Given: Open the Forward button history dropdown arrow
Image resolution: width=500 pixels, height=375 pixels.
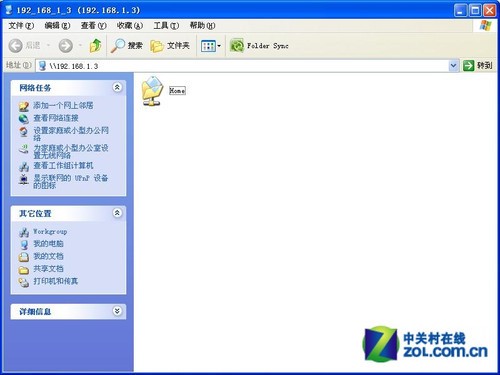Looking at the screenshot, I should pyautogui.click(x=80, y=45).
